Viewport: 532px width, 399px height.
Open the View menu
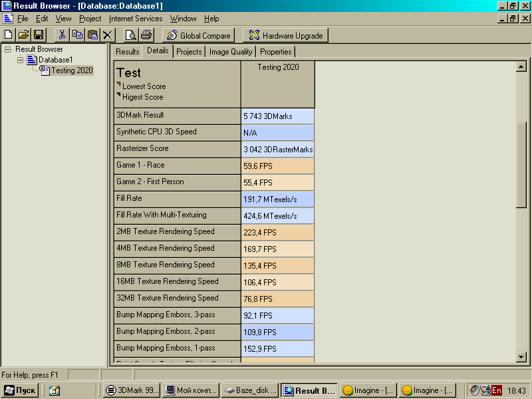(x=63, y=19)
